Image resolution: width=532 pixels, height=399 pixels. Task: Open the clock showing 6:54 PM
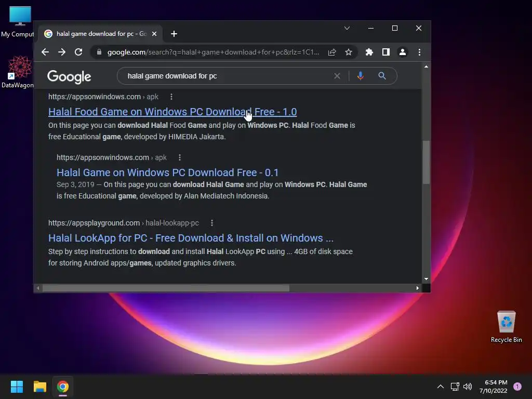494,387
